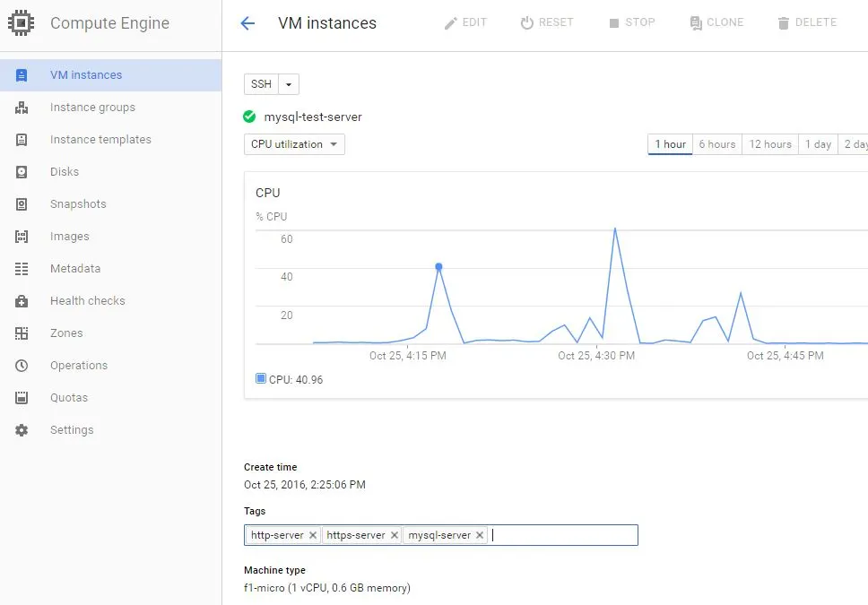The image size is (868, 605).
Task: Click the Settings gear icon
Action: click(22, 430)
